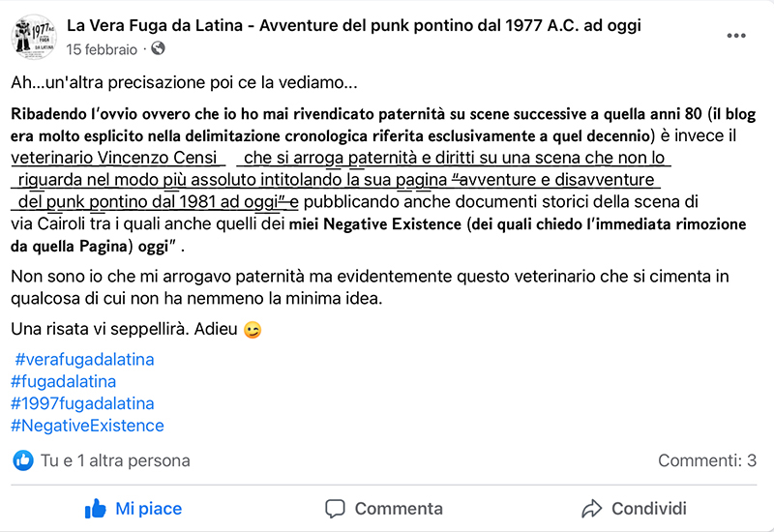
Task: Open the #verafugadalatina hashtag
Action: (84, 359)
